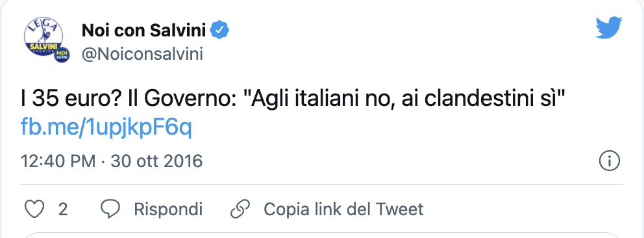
Task: Click the small NOI SALVINI badge on avatar
Action: pyautogui.click(x=61, y=55)
